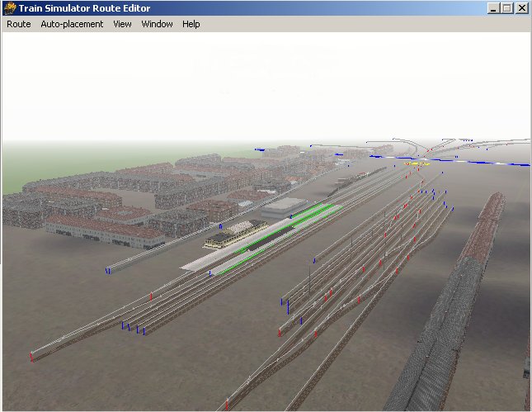
Task: Minimize the Route Editor window
Action: (492, 8)
